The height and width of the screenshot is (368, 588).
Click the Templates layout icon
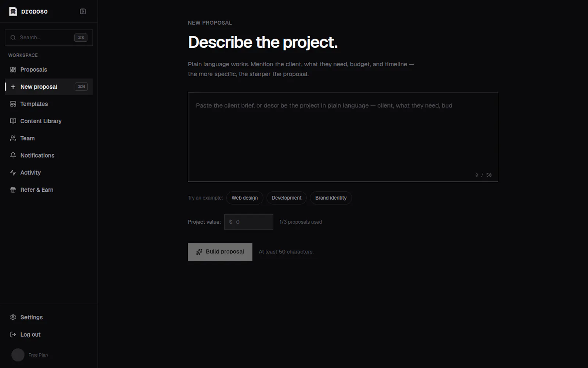[x=13, y=104]
